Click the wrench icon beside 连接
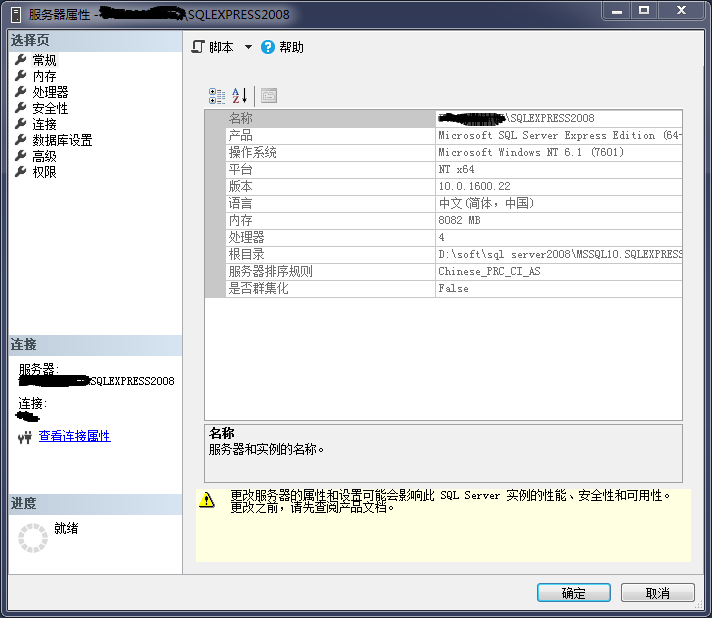Viewport: 712px width, 618px height. [x=20, y=124]
